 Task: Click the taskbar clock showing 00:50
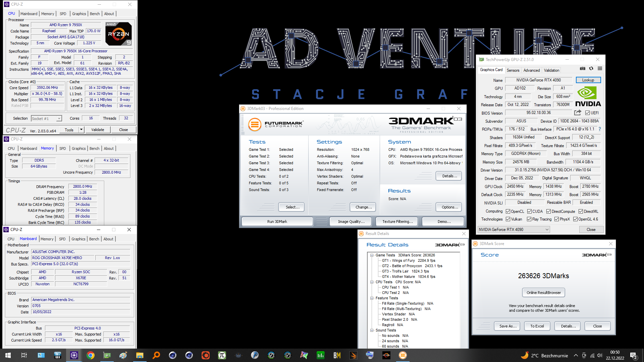coord(615,355)
